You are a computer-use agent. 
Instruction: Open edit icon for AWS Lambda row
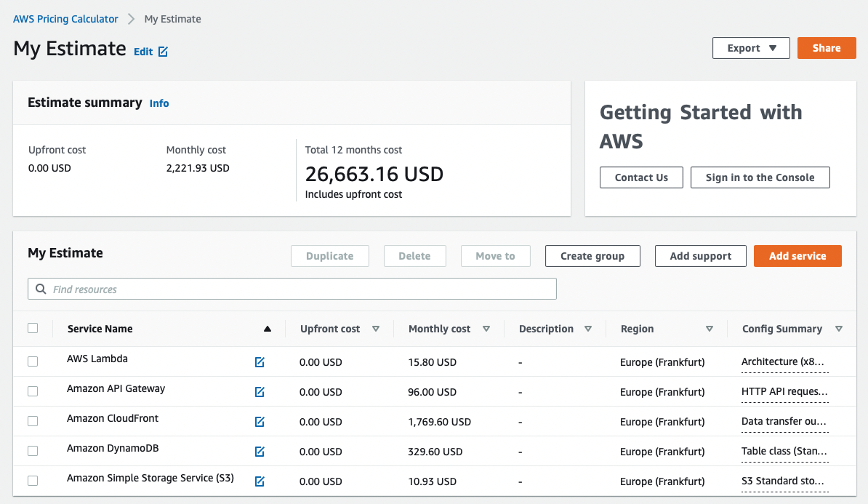coord(260,362)
